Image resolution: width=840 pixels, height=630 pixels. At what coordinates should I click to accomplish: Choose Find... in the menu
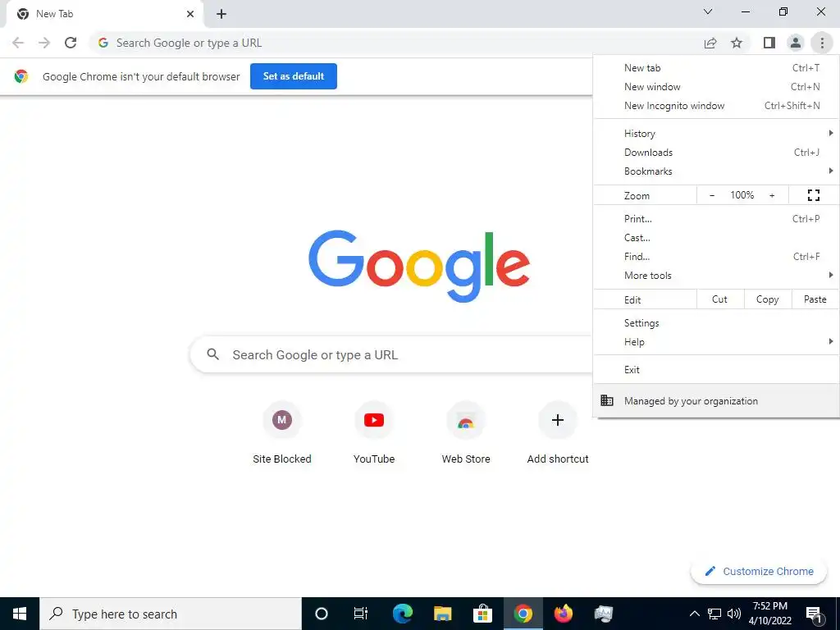coord(717,257)
